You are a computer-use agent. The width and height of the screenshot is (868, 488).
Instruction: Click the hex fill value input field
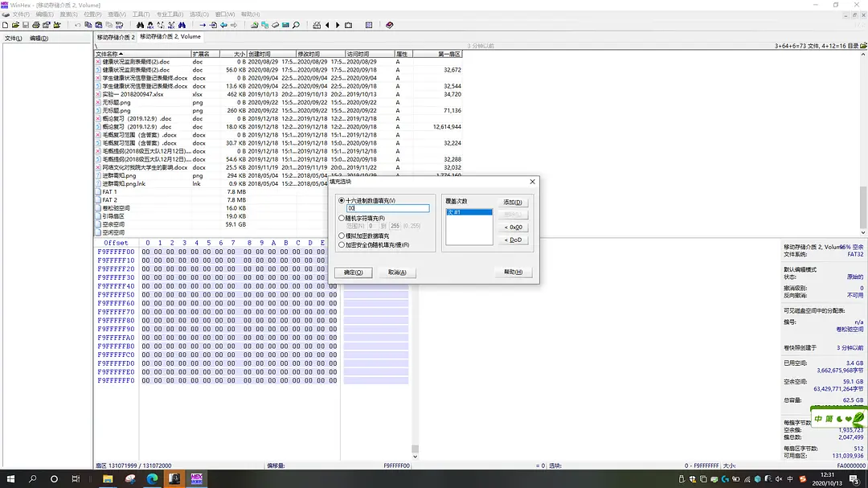pos(376,209)
